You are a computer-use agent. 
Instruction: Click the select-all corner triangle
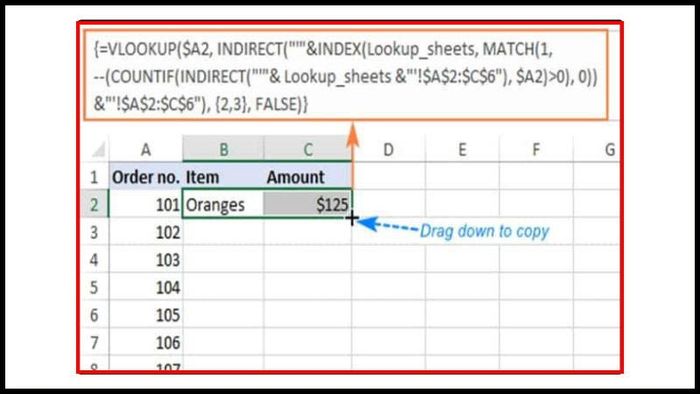pos(98,149)
